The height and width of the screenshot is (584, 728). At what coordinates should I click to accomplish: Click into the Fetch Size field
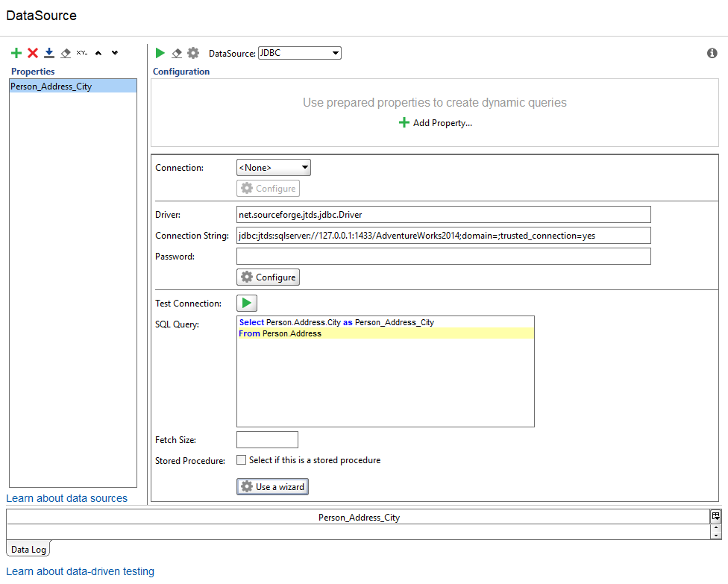(x=268, y=439)
